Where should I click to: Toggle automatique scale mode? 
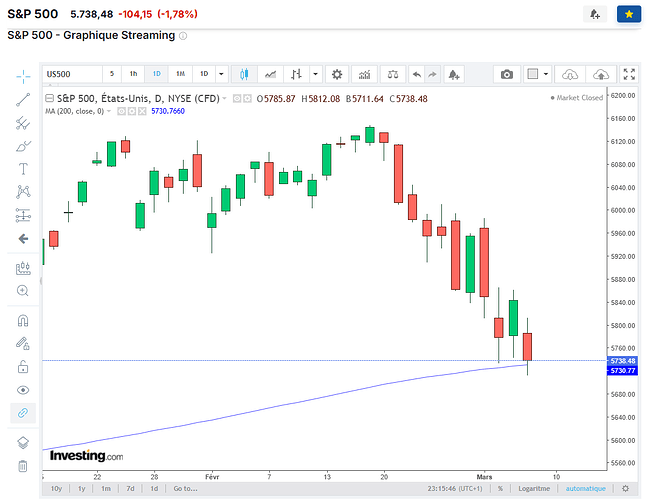coord(585,489)
